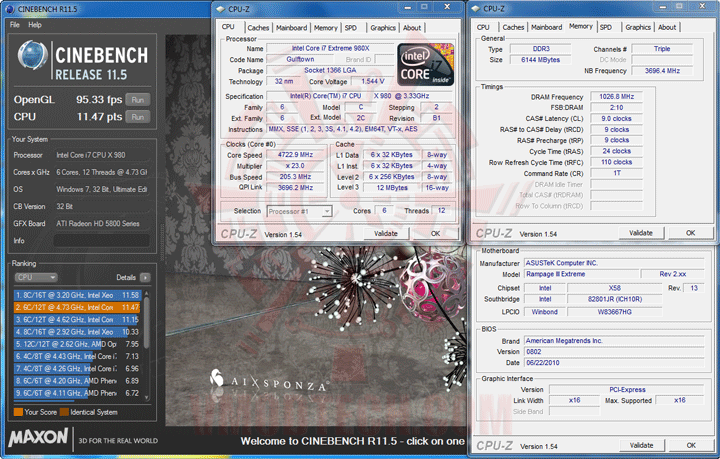Switch to Graphics tab in middle CPU-Z window

pyautogui.click(x=383, y=28)
